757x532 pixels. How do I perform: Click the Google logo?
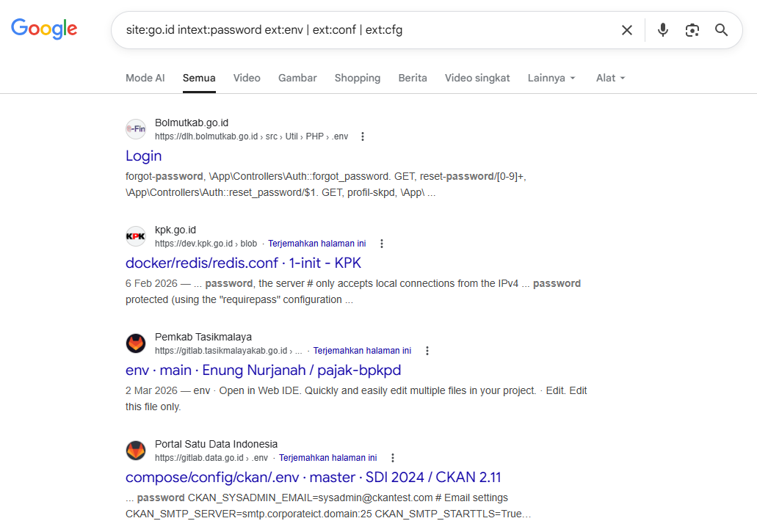point(44,29)
